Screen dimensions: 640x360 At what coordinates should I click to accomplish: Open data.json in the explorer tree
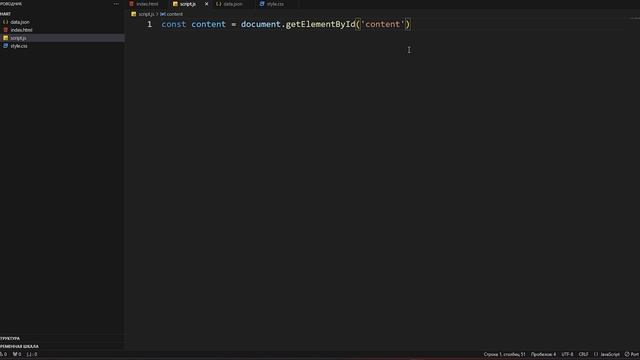pos(62,22)
